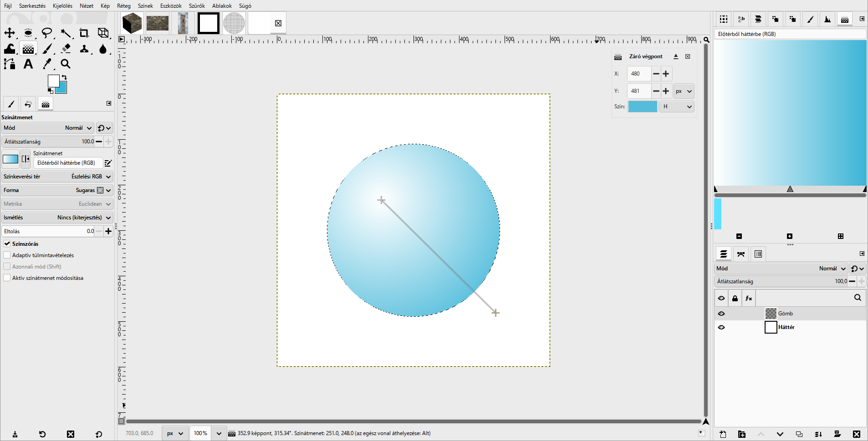Open the Réteg menu

click(x=124, y=6)
